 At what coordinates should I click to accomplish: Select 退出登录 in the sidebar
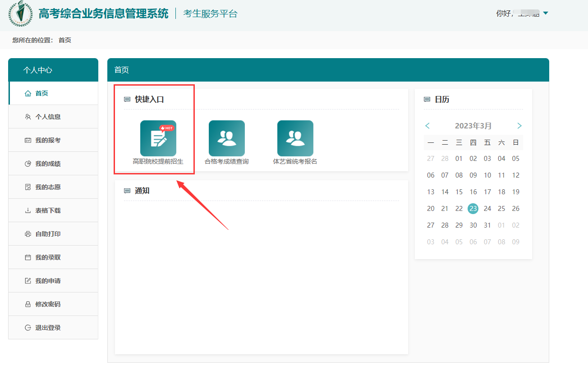click(53, 328)
